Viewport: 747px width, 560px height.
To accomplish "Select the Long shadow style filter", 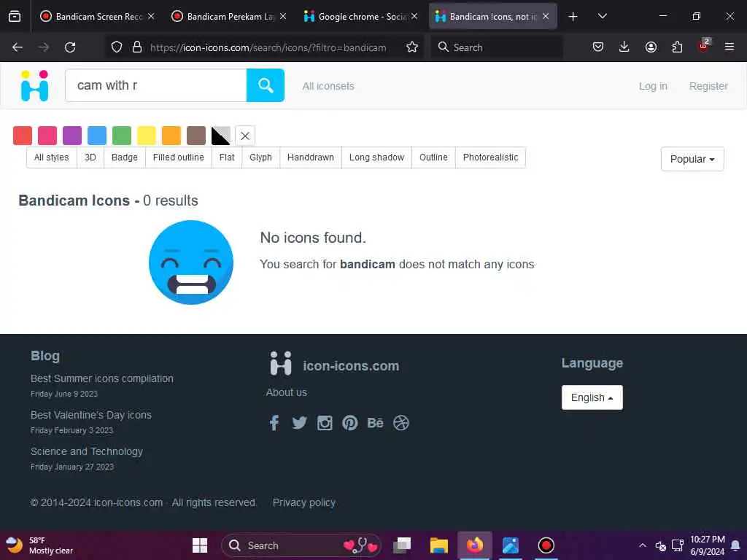I will coord(376,157).
